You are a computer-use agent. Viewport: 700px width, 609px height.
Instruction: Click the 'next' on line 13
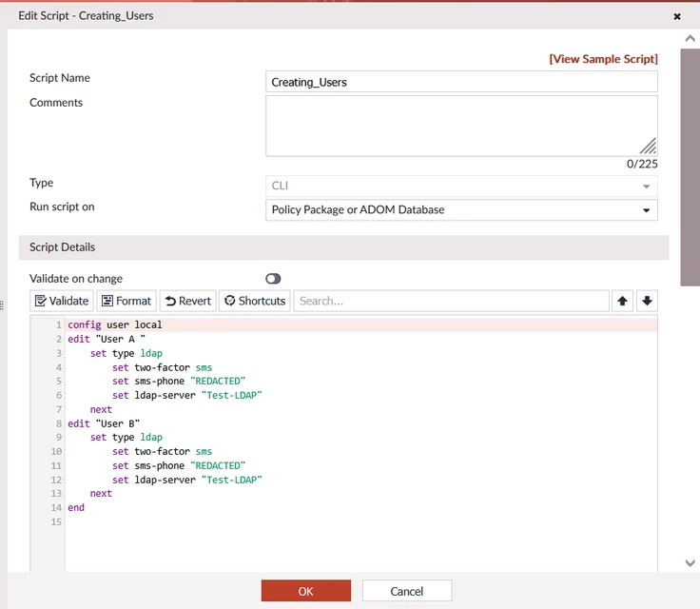[x=101, y=494]
